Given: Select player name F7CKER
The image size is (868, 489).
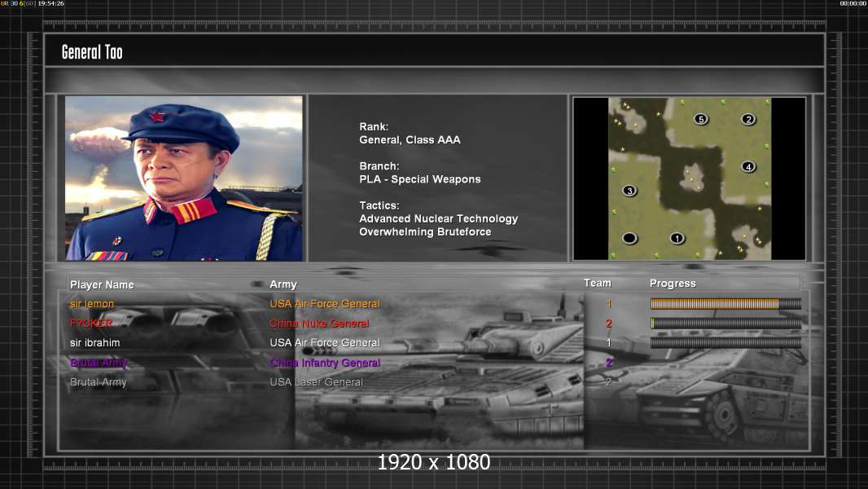Looking at the screenshot, I should point(91,324).
